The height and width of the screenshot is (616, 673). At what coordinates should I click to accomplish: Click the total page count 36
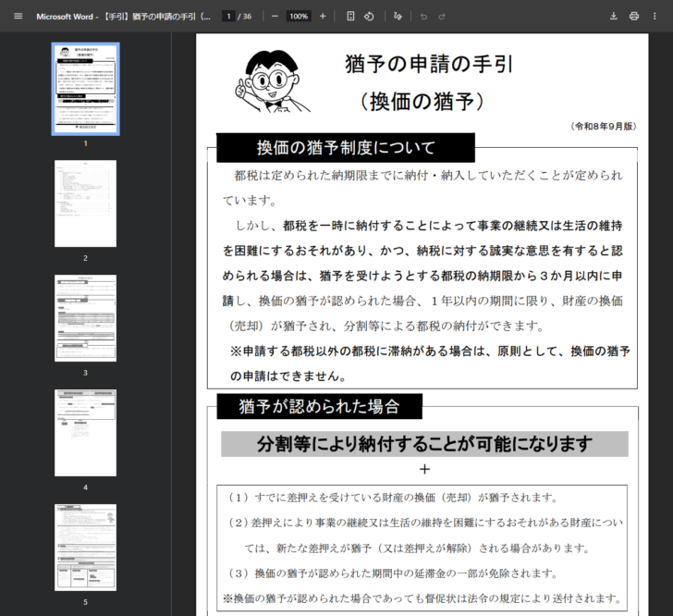(247, 17)
